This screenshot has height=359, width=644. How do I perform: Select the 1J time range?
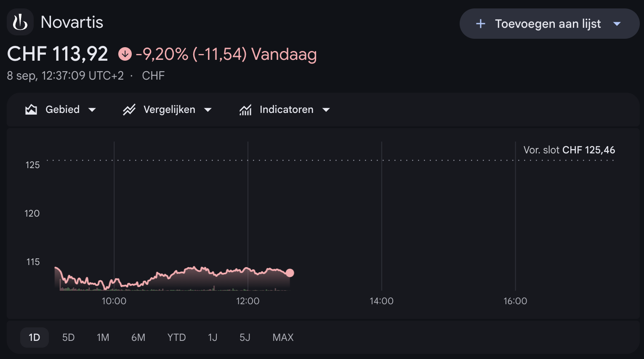213,338
